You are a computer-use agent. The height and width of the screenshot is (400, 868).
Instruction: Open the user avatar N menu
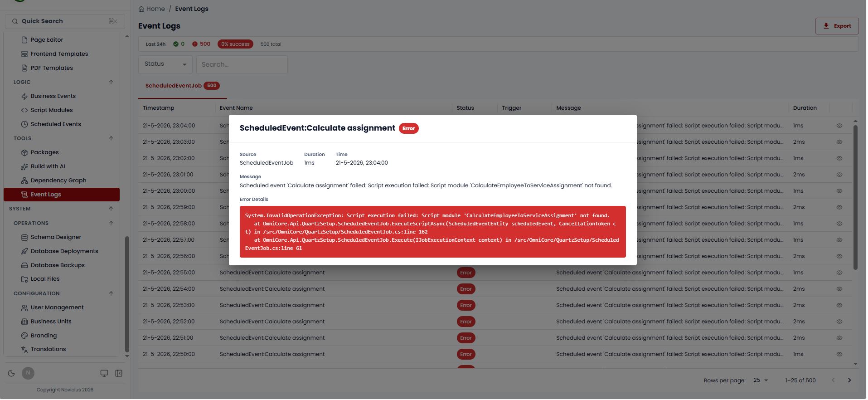coord(28,373)
